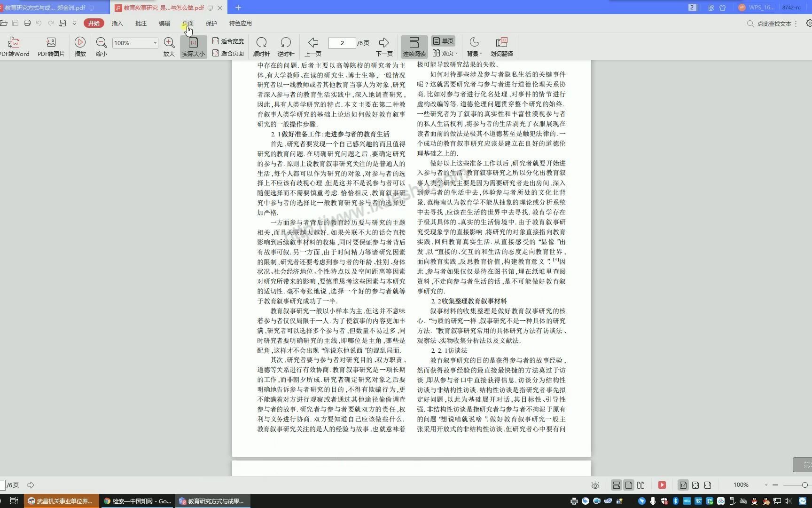Toggle the 实际大小 actual size view
This screenshot has width=812, height=508.
tap(193, 47)
